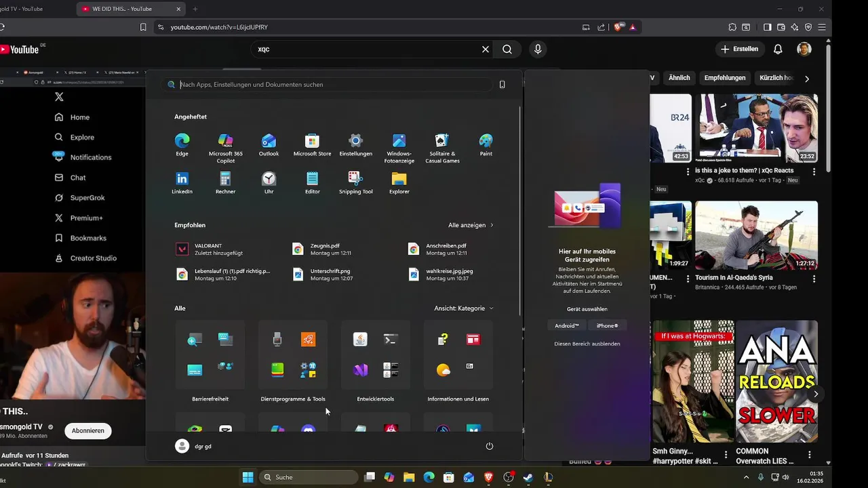Open Task View on taskbar
This screenshot has height=488, width=868.
coord(370,477)
